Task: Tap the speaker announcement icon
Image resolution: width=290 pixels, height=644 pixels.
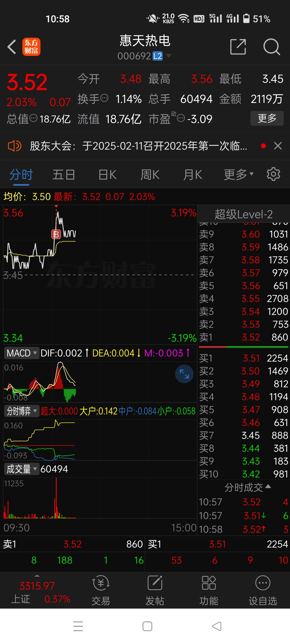Action: [x=15, y=146]
